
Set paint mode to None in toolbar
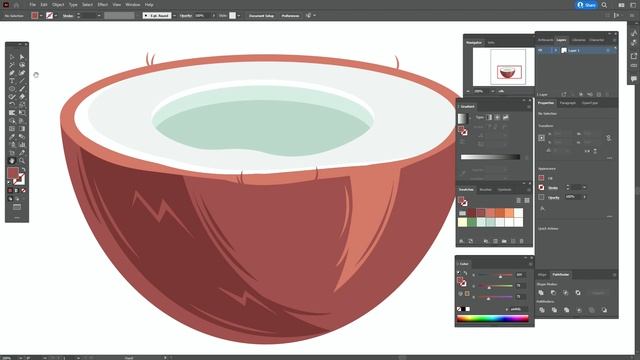(23, 190)
